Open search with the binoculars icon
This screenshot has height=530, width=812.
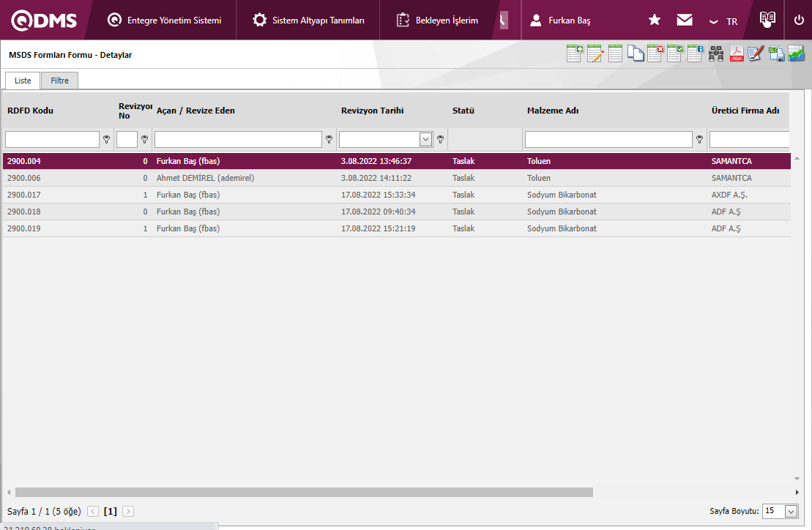click(x=715, y=53)
